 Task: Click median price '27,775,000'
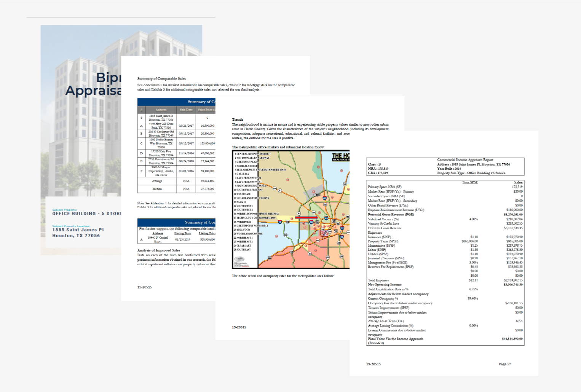[207, 189]
